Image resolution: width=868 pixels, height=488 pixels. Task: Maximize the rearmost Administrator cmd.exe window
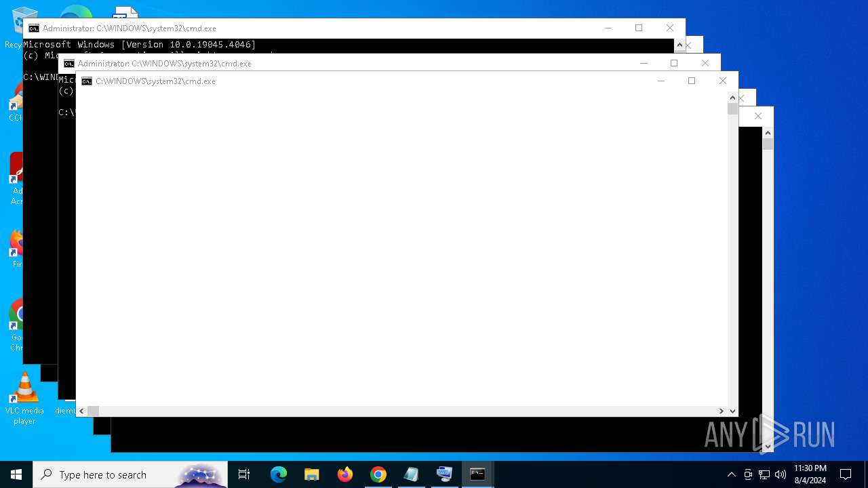(639, 28)
